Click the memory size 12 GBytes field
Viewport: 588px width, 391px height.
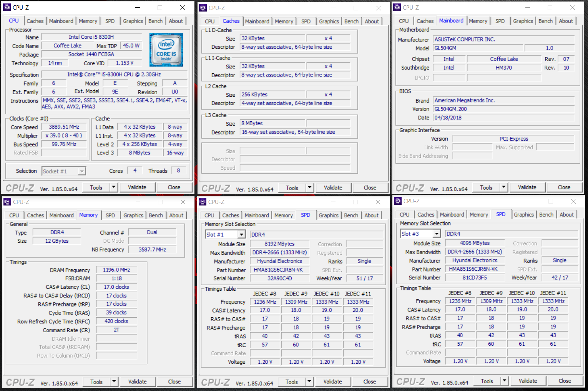pyautogui.click(x=57, y=241)
